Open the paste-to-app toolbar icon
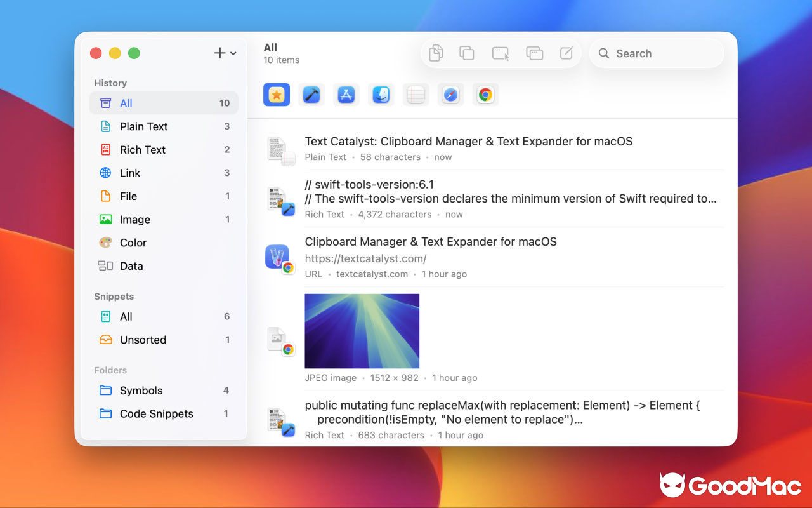Viewport: 812px width, 508px height. click(501, 53)
